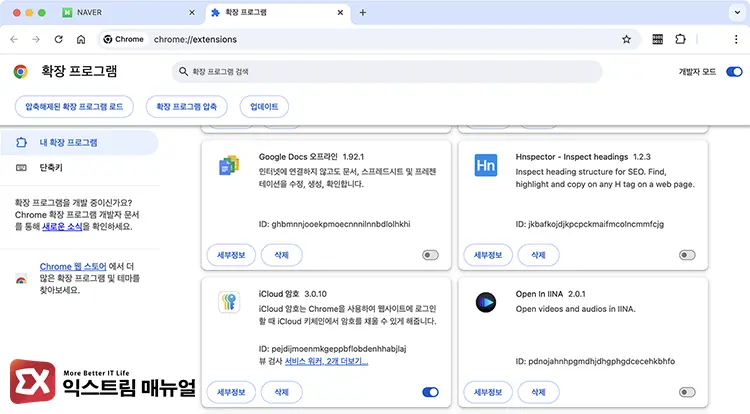Viewport: 750px width, 414px height.
Task: Click the 확장 프로그램 검색 search field
Action: (387, 71)
